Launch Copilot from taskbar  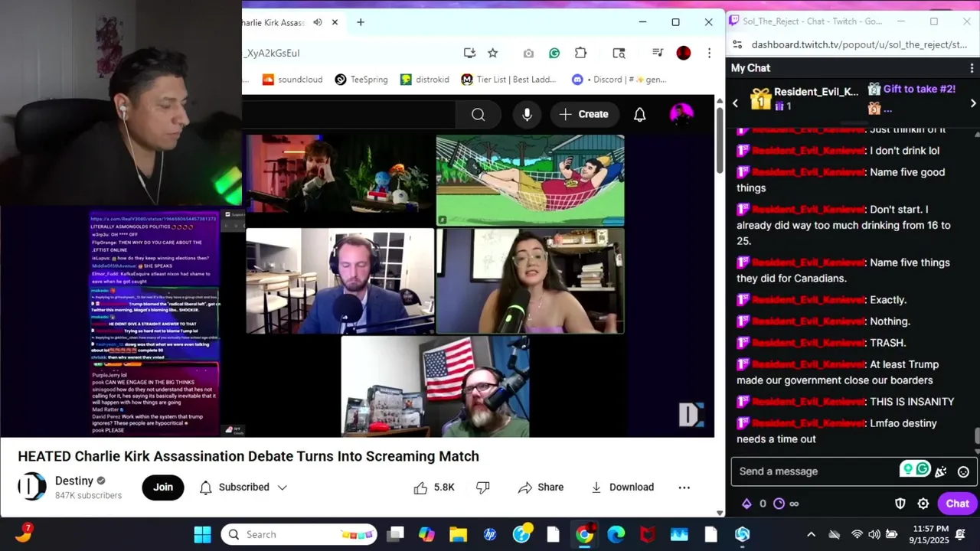coord(426,534)
